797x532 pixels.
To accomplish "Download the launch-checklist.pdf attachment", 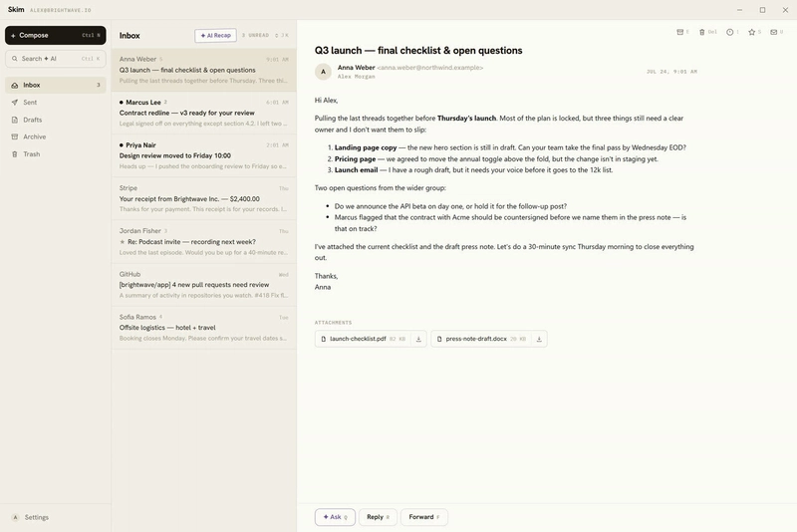I will [418, 339].
